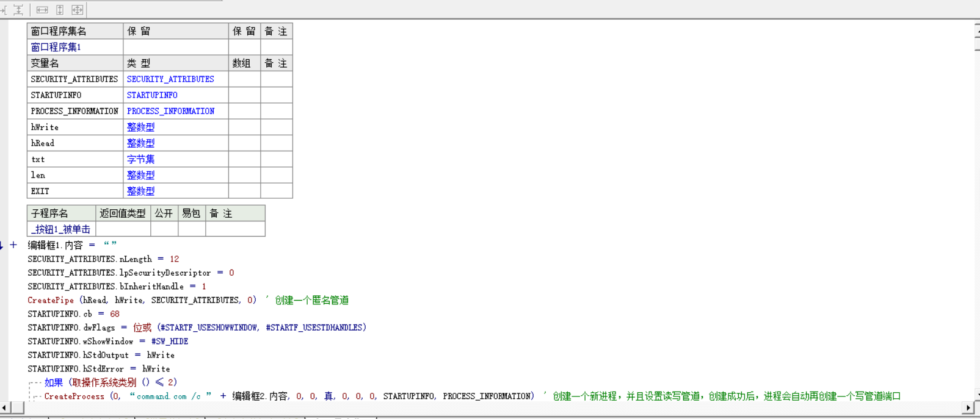Click the 子程序名 header cell
The height and width of the screenshot is (419, 980).
tap(62, 213)
